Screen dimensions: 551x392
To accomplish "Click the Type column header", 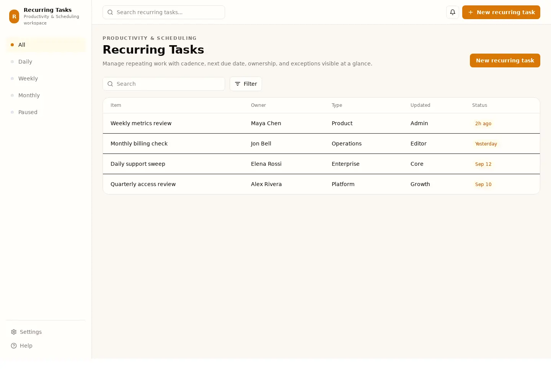I will [x=337, y=105].
